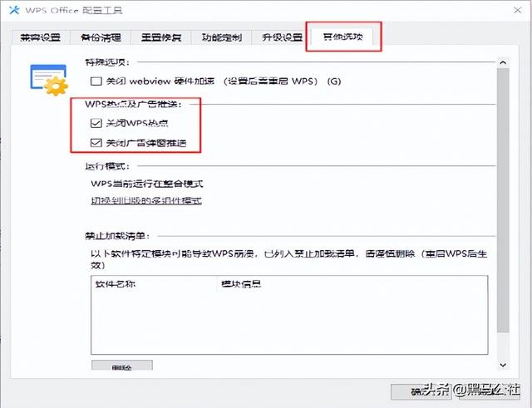532x408 pixels.
Task: Click the text WPS当前运行在整合模式
Action: click(147, 184)
